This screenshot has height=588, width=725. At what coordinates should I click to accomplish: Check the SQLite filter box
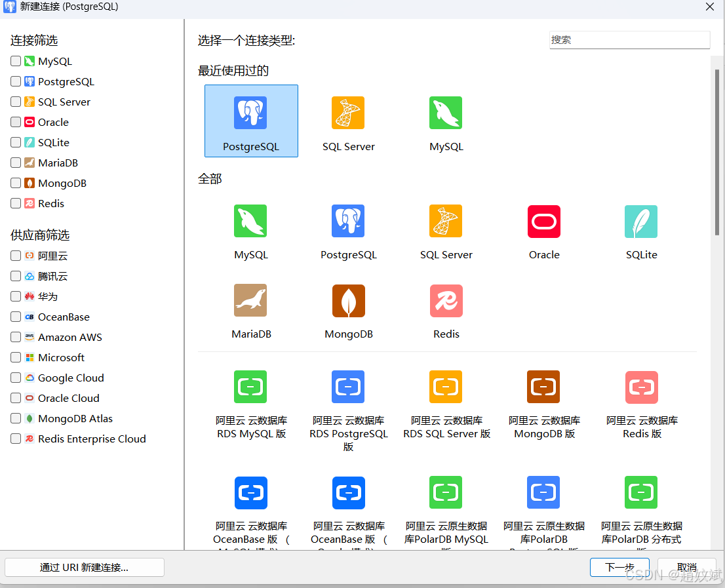[x=16, y=142]
